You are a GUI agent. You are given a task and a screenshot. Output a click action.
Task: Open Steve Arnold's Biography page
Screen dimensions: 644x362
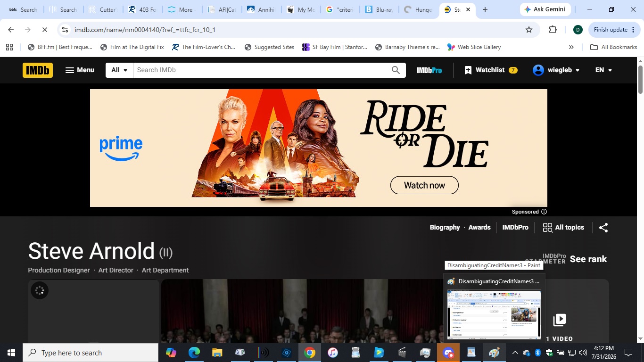pos(445,227)
